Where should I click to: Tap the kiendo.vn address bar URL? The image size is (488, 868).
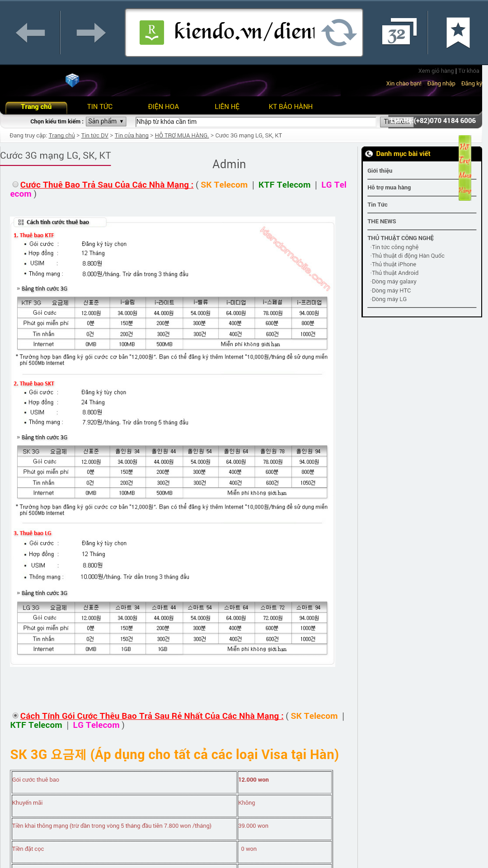(244, 32)
